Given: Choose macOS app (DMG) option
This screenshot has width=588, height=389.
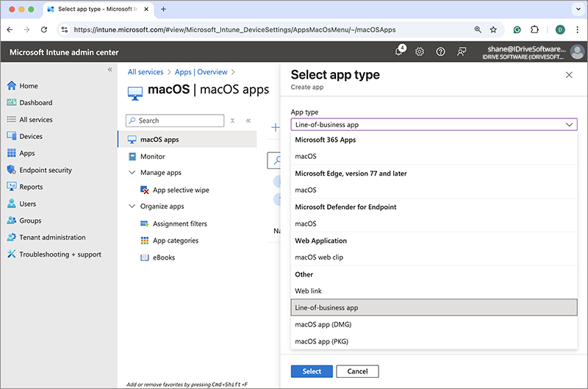Looking at the screenshot, I should pyautogui.click(x=324, y=324).
